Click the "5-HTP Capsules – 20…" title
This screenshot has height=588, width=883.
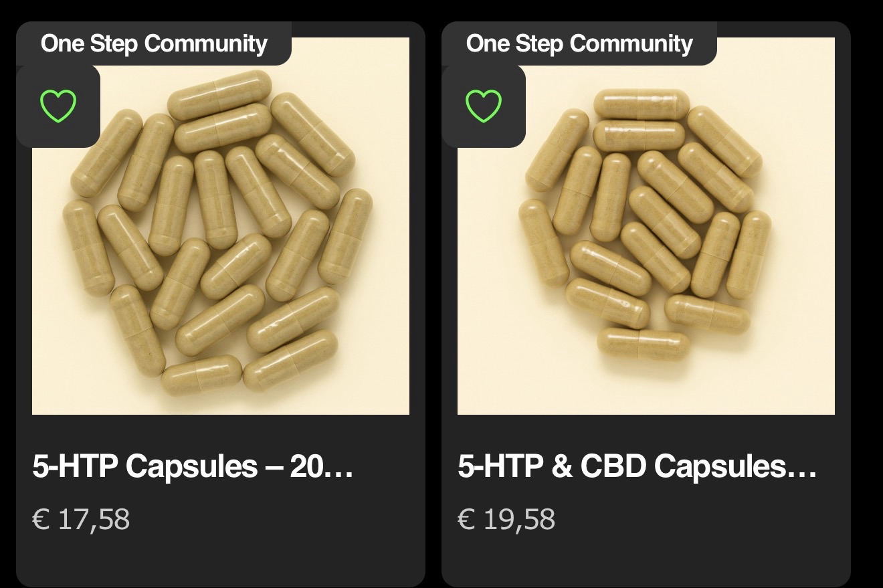point(192,466)
